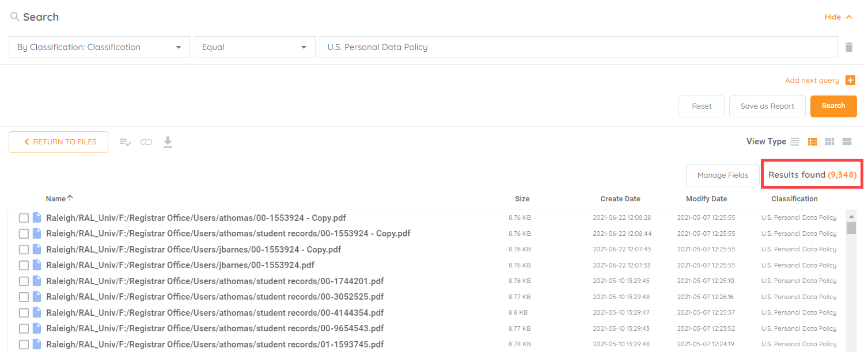Click RETURN TO FILES

coord(58,141)
